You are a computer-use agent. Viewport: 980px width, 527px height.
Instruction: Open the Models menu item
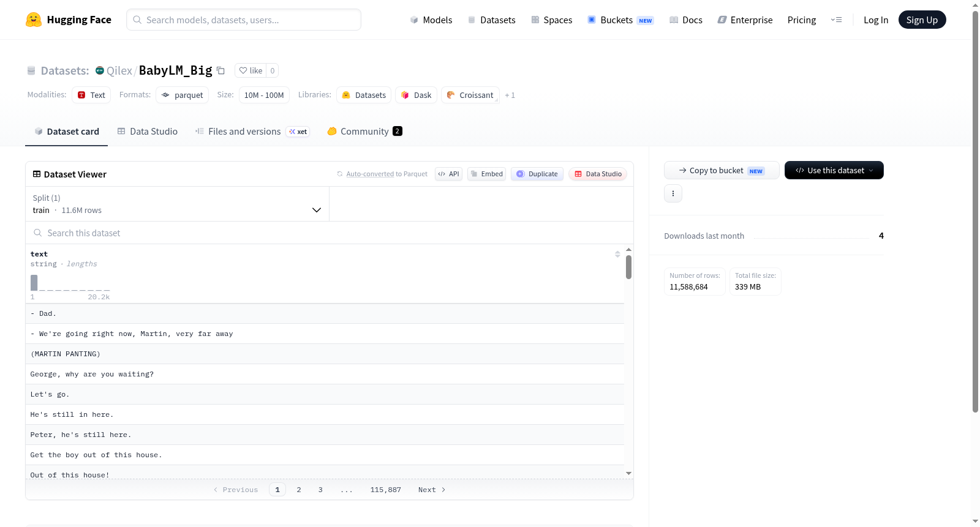431,20
